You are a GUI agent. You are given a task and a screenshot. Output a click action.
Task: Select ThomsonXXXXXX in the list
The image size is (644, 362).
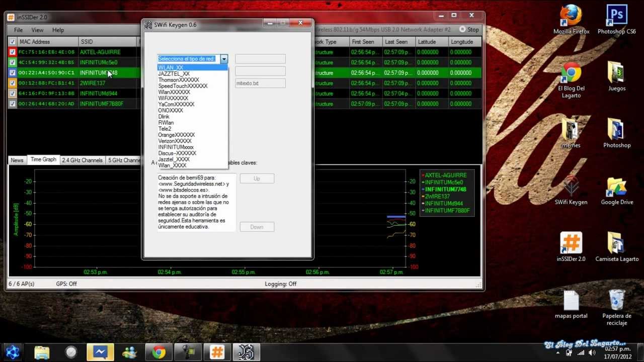tap(192, 80)
